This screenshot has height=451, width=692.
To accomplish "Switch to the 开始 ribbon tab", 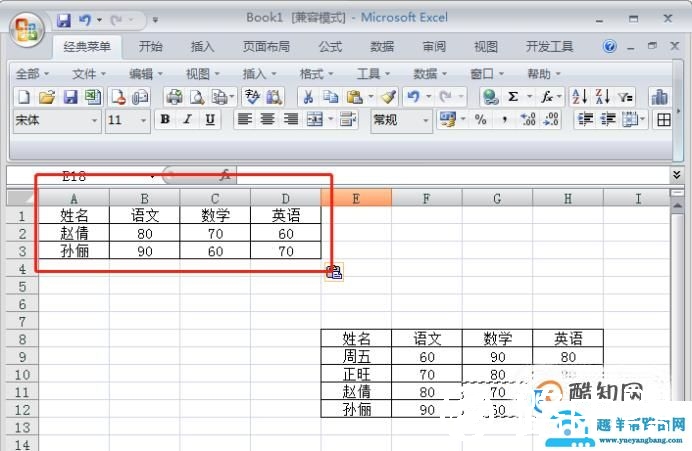I will pos(150,46).
